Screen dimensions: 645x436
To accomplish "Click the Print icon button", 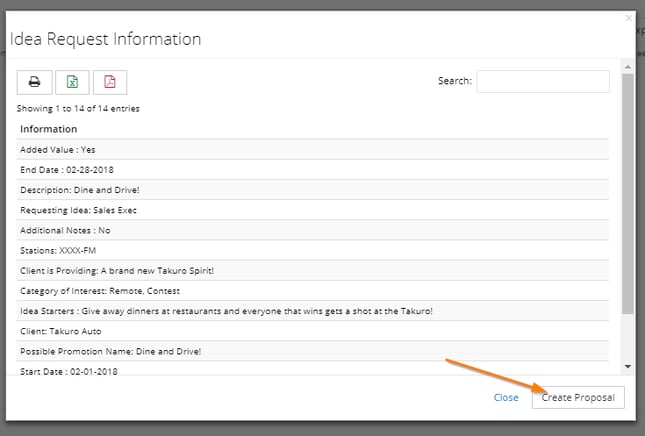I will click(35, 82).
